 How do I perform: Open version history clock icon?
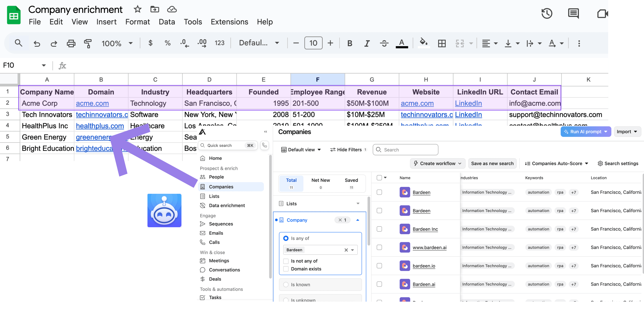pyautogui.click(x=547, y=13)
